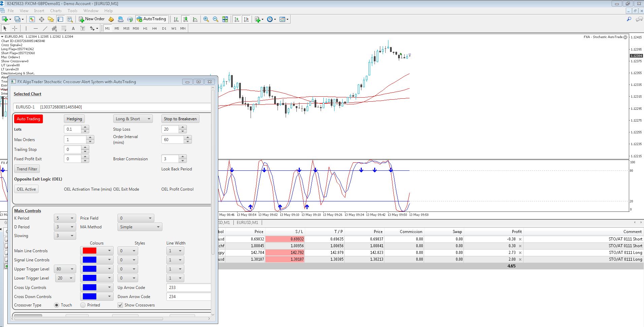Increase the Lots value with up stepper
This screenshot has height=327, width=644.
pos(85,127)
